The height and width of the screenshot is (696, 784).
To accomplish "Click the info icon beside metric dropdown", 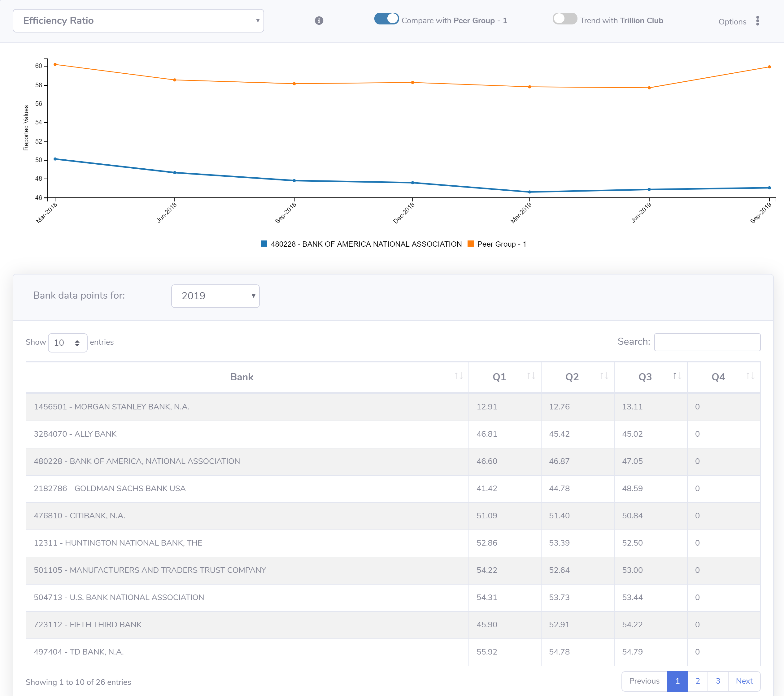I will 319,21.
